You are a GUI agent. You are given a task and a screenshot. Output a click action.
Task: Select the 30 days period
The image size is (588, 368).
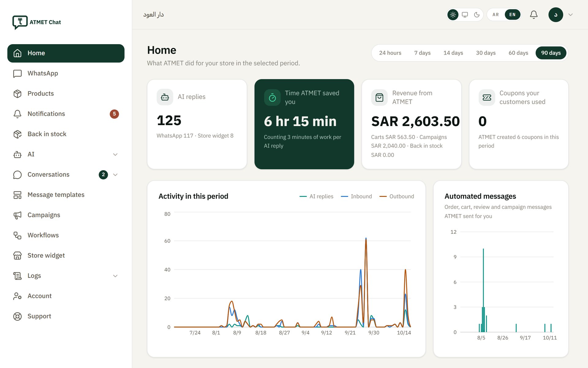(x=486, y=53)
